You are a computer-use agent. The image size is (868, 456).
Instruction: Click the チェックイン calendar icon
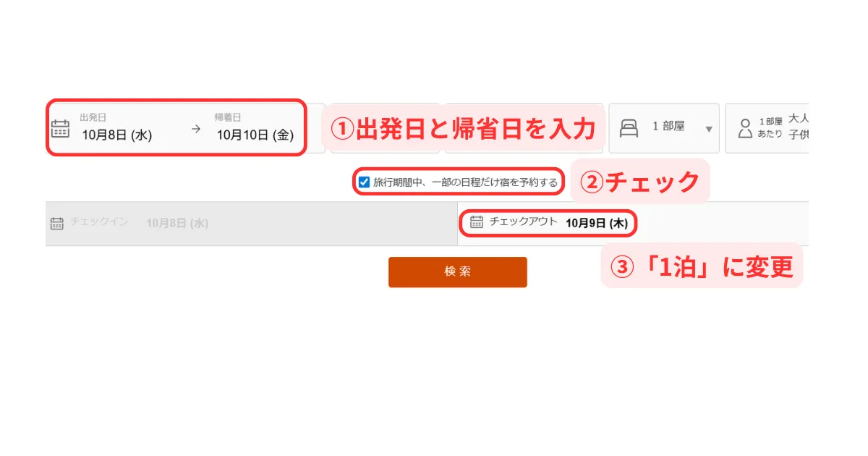[x=57, y=223]
